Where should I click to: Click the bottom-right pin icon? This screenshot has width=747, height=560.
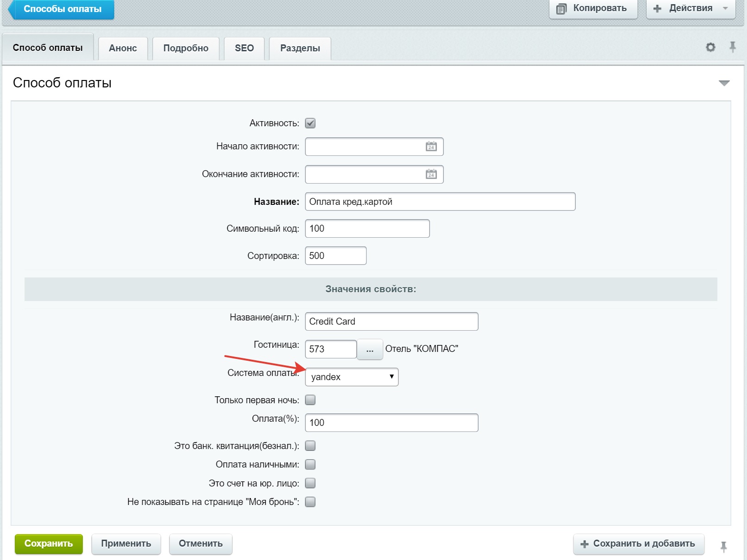724,547
